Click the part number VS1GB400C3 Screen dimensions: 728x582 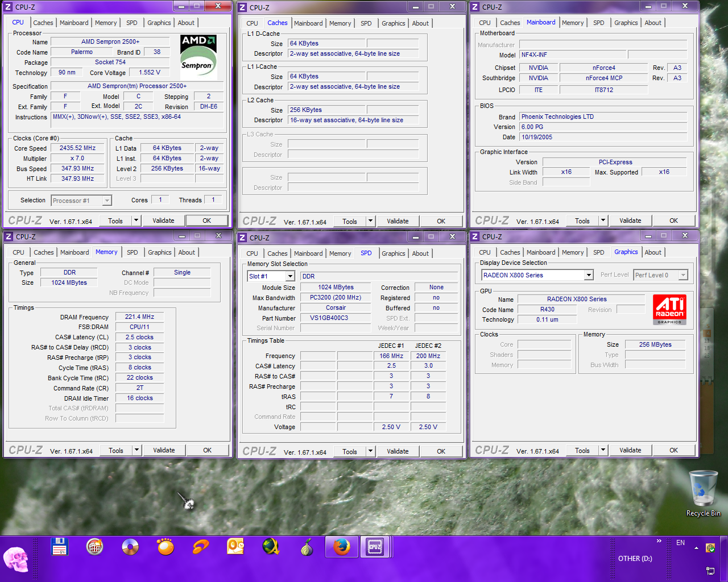pos(336,318)
